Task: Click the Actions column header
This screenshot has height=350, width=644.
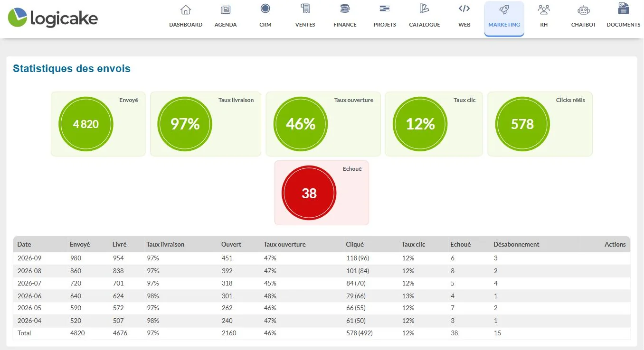Action: [615, 245]
